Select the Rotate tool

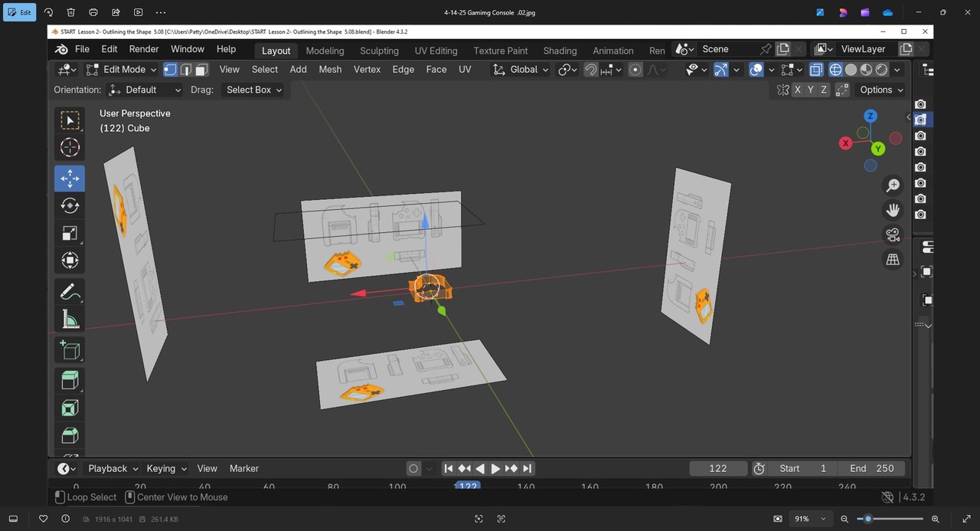click(x=70, y=206)
